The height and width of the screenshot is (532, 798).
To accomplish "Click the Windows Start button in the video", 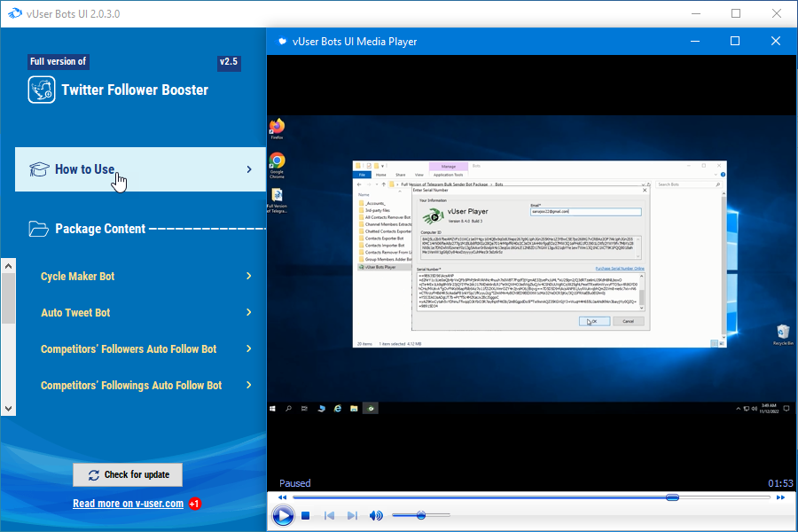I will pyautogui.click(x=272, y=409).
